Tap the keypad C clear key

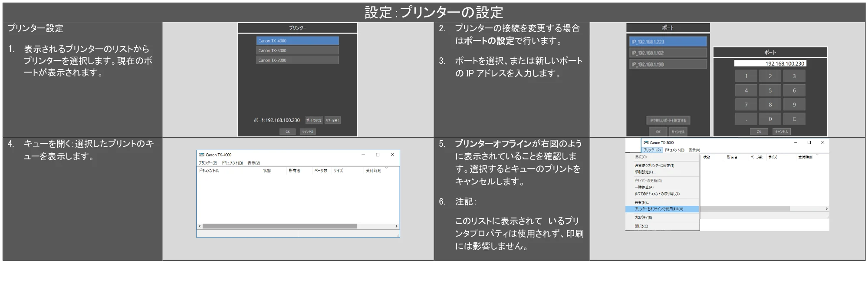(794, 119)
